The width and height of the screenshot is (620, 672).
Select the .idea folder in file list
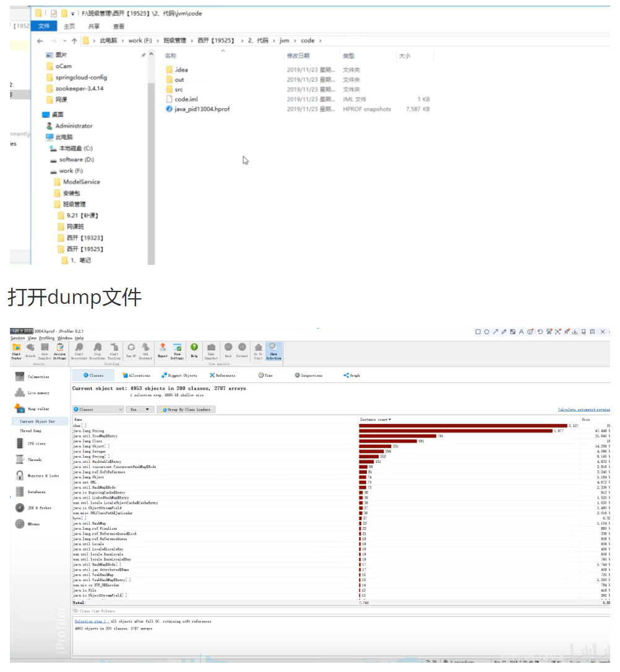coord(177,70)
